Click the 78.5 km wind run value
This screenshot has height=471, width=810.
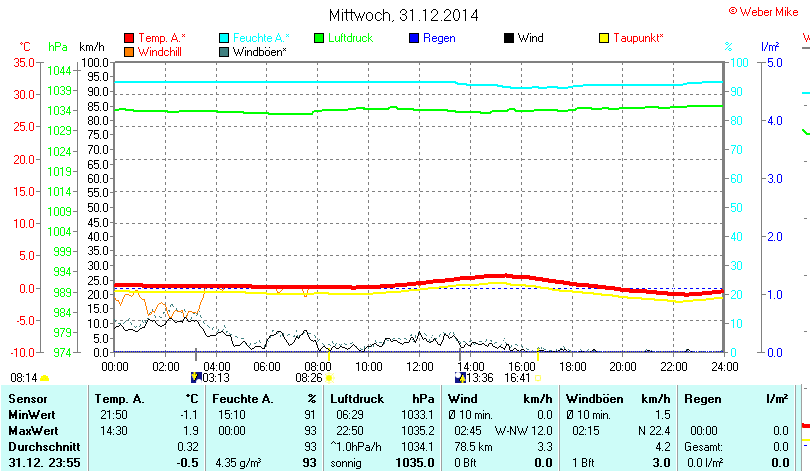[473, 447]
